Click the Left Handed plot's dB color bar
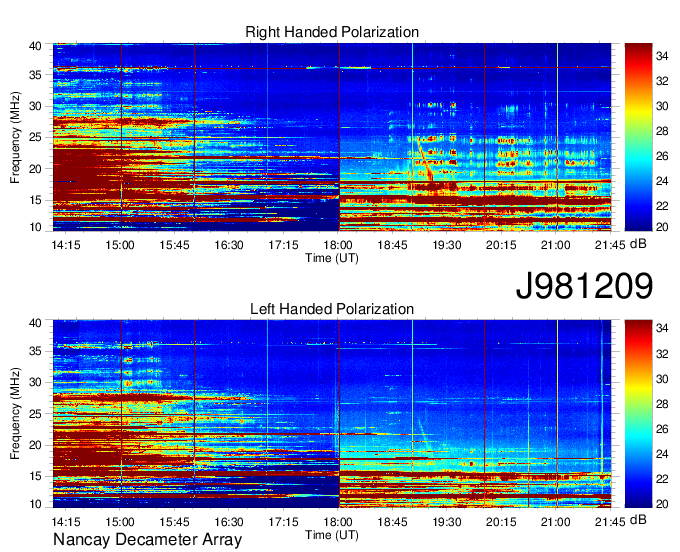The width and height of the screenshot is (680, 552). pyautogui.click(x=638, y=414)
